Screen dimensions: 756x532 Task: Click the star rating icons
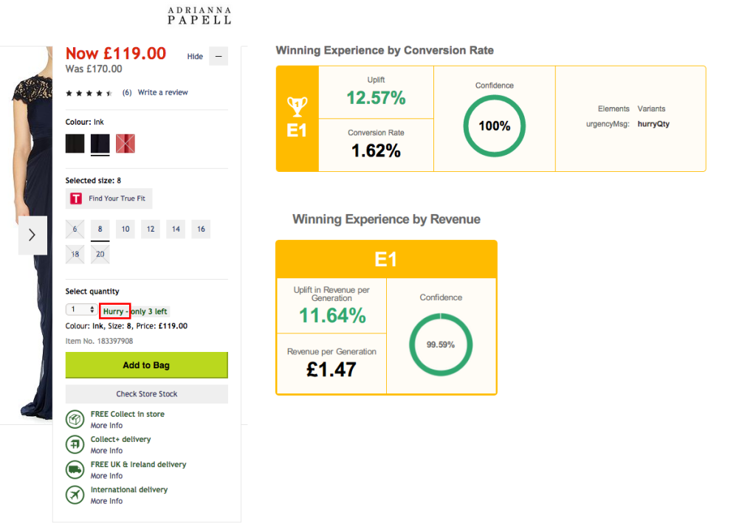point(89,93)
